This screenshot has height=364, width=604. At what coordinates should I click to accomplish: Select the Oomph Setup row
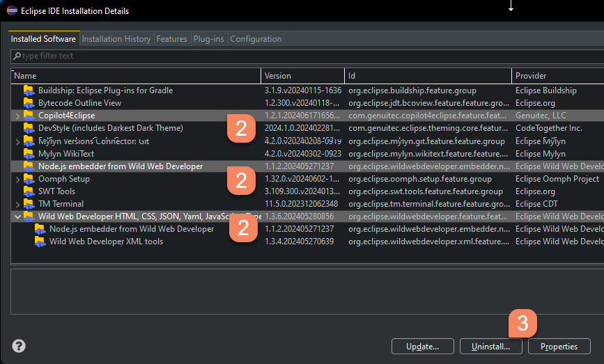pyautogui.click(x=307, y=179)
